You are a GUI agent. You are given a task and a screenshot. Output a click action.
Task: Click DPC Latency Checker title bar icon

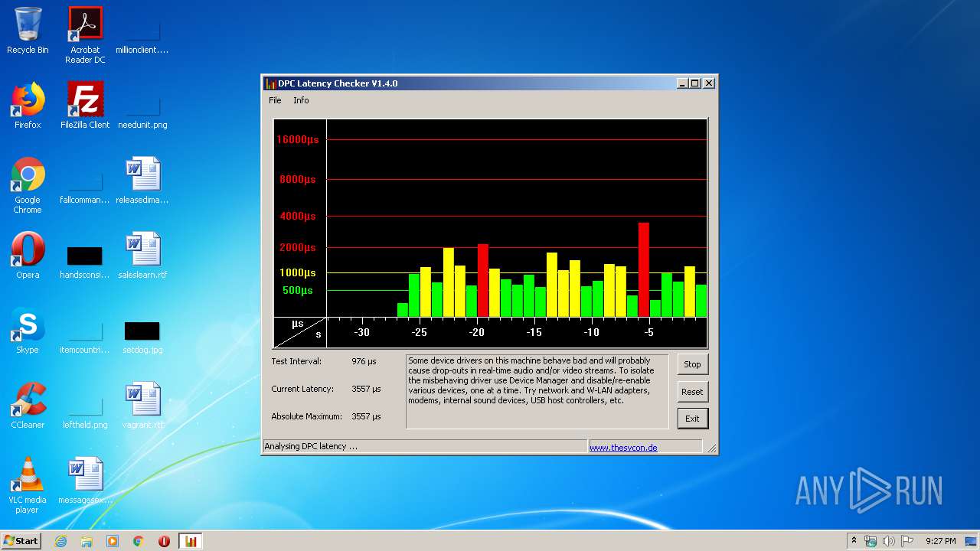pos(270,83)
